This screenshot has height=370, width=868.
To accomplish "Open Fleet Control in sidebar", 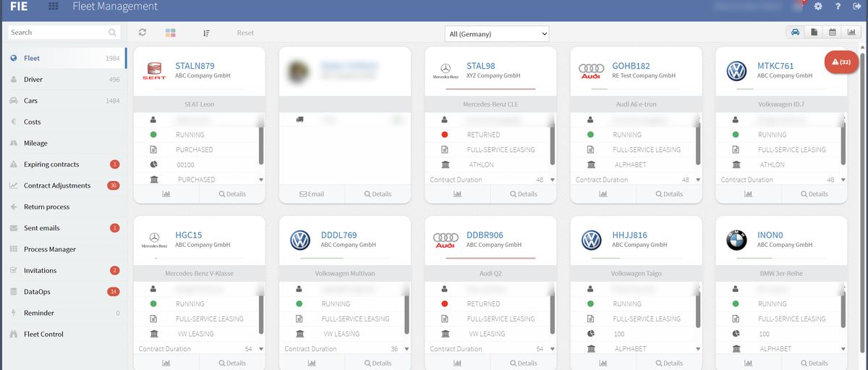I will tap(64, 334).
